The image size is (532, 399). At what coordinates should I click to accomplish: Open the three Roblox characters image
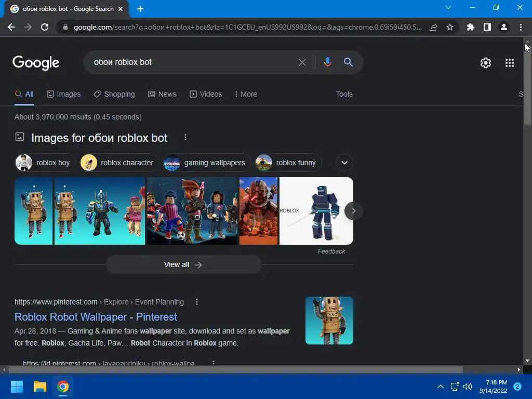point(100,211)
